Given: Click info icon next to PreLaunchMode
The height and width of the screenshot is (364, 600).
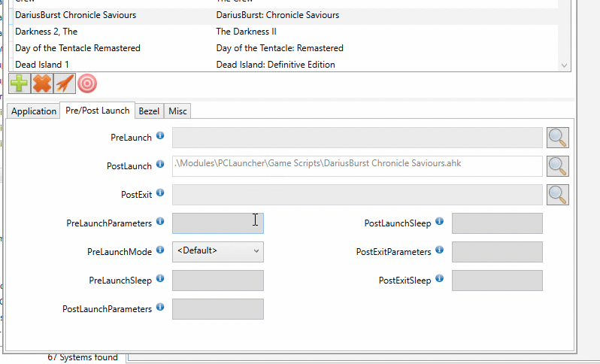Looking at the screenshot, I should coord(160,250).
